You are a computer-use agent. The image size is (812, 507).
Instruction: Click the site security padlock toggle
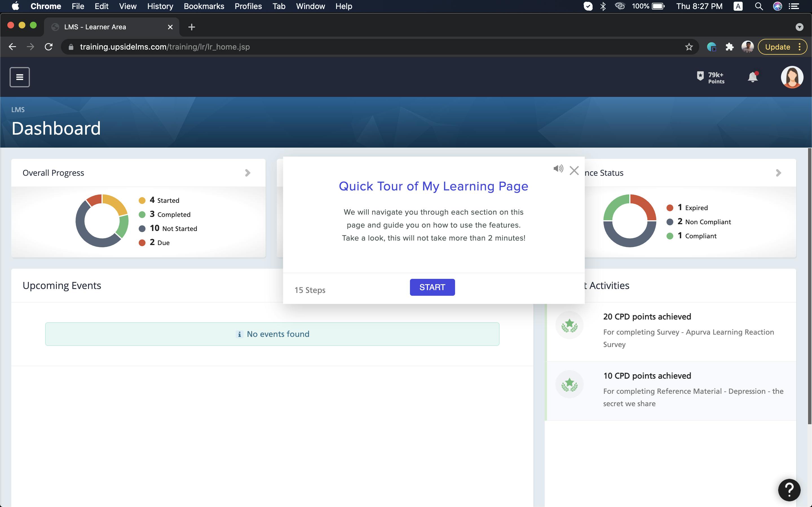[71, 46]
